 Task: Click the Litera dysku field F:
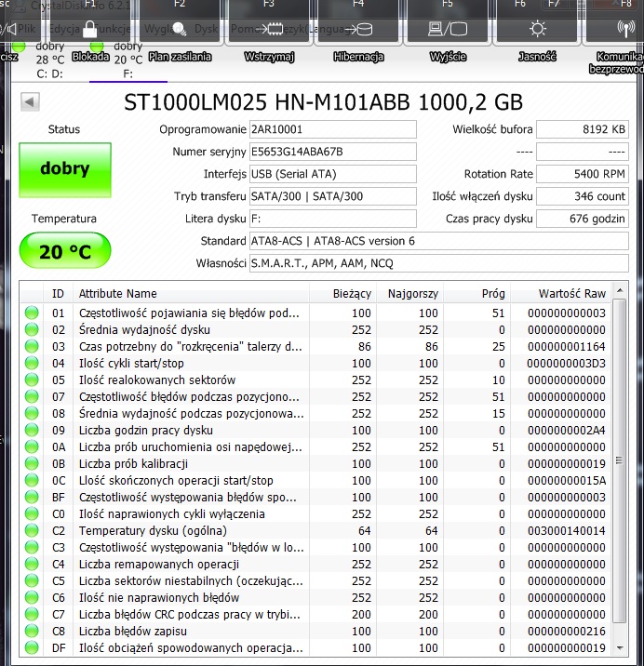[x=333, y=219]
